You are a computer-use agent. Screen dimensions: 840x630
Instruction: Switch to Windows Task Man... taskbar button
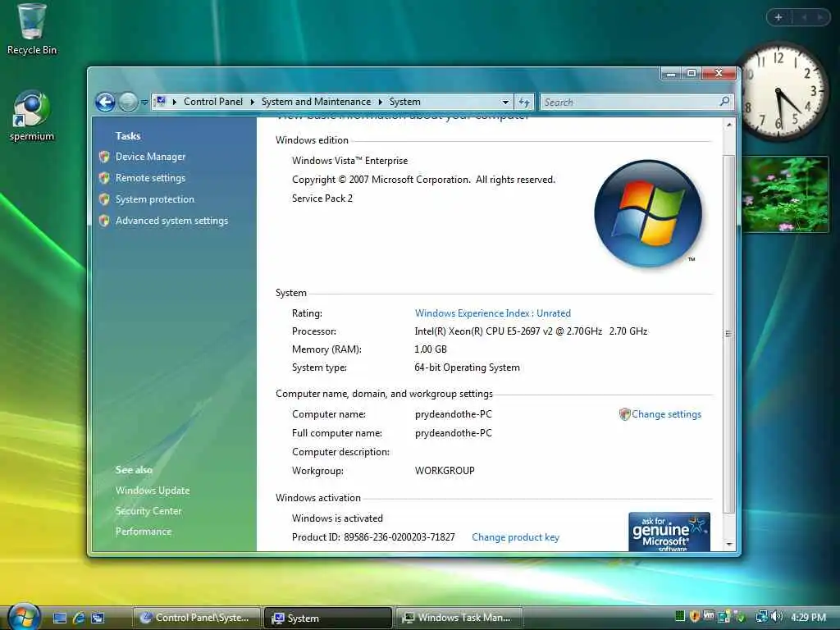click(459, 618)
